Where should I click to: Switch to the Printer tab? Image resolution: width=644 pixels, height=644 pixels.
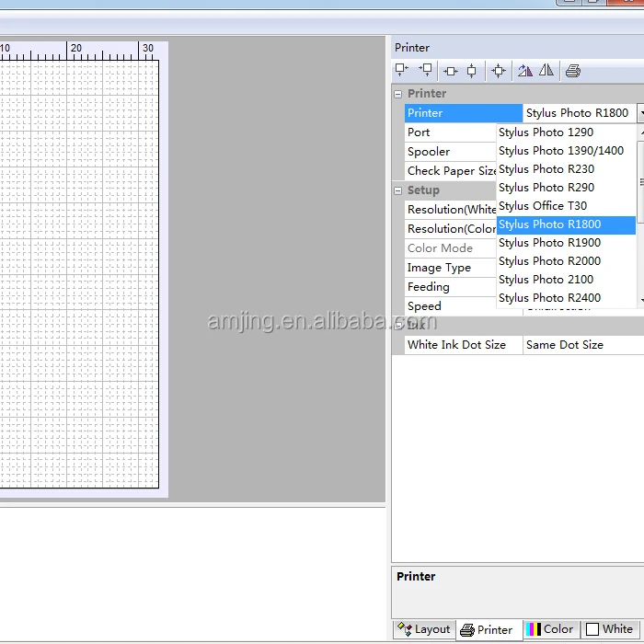(489, 629)
